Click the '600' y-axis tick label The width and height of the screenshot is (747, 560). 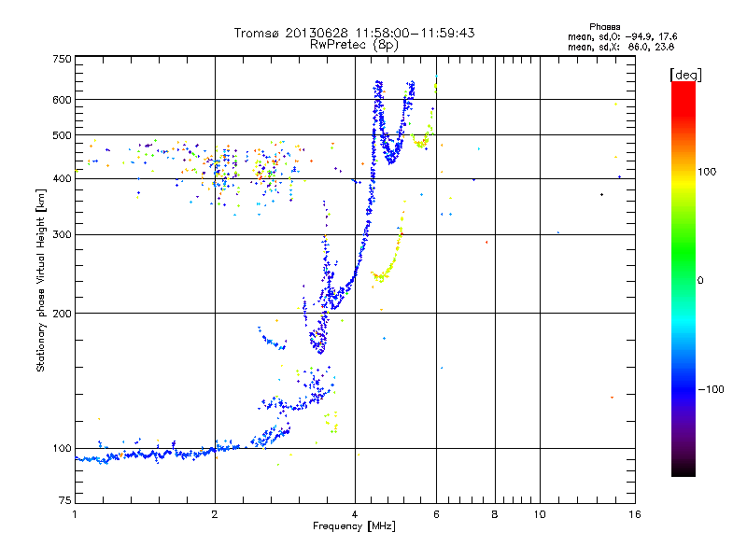pos(62,100)
